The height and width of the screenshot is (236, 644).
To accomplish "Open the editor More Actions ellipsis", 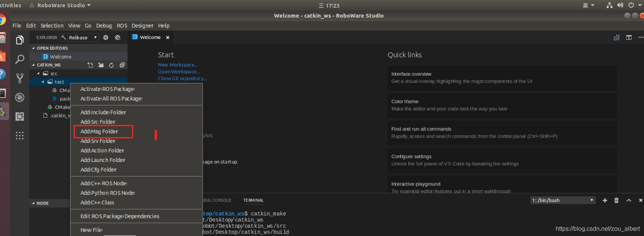I will tap(641, 37).
